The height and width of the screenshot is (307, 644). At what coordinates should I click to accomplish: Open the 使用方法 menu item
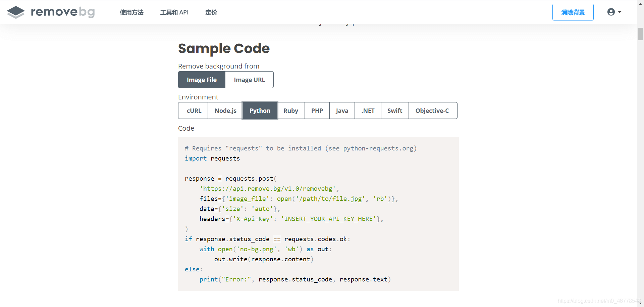(131, 12)
